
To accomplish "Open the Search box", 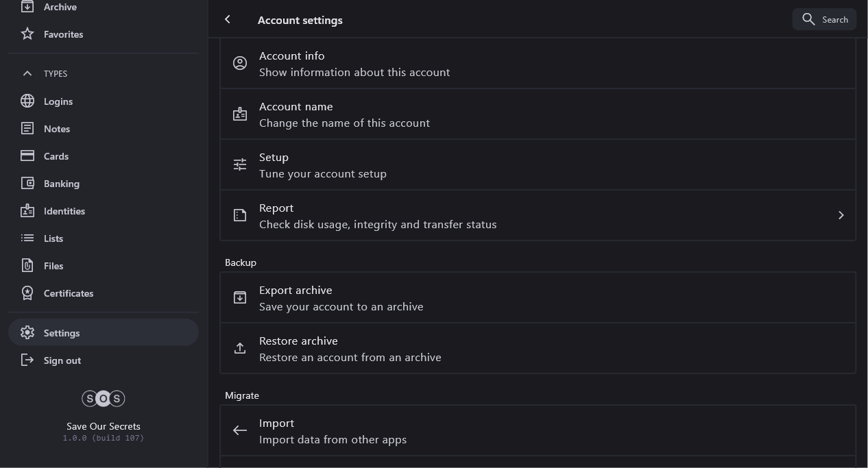I will [824, 19].
